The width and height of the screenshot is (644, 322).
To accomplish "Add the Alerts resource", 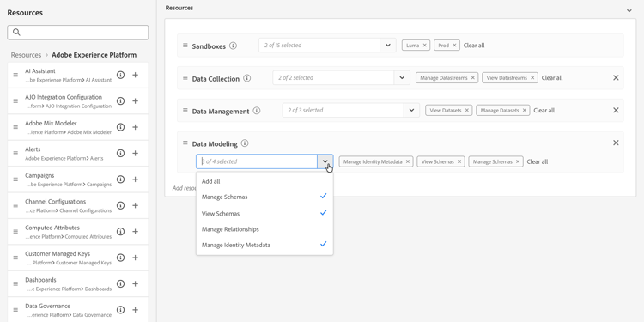I will tap(135, 153).
